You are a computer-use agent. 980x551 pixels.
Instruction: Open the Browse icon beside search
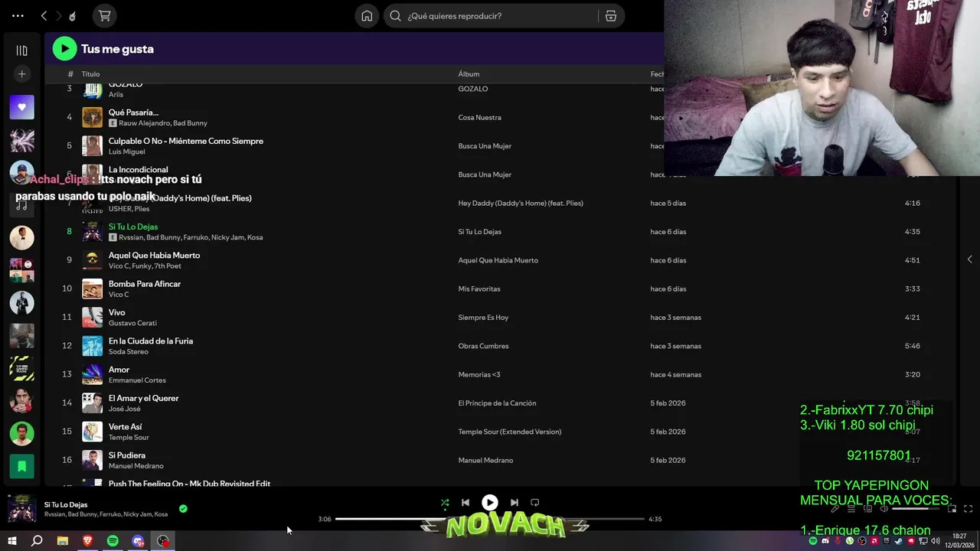tap(611, 15)
